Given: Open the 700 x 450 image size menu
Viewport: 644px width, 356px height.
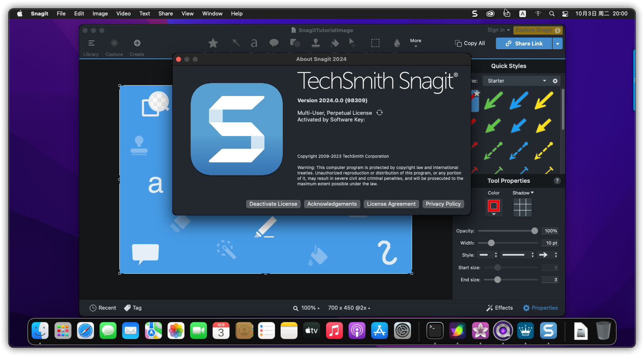Looking at the screenshot, I should pyautogui.click(x=349, y=308).
